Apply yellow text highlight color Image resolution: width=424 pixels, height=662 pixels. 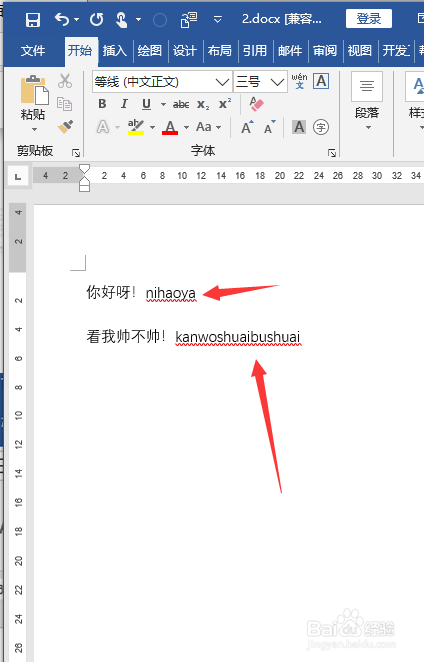pos(136,127)
